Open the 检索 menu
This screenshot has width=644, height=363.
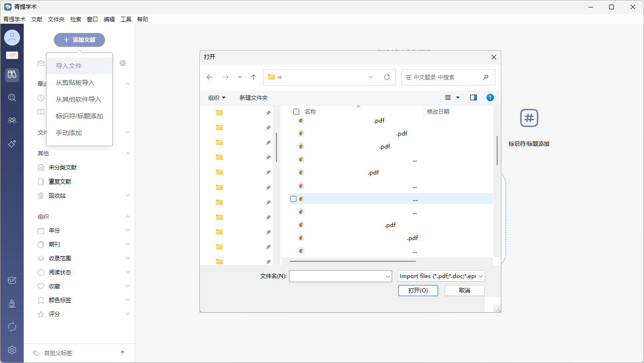76,19
